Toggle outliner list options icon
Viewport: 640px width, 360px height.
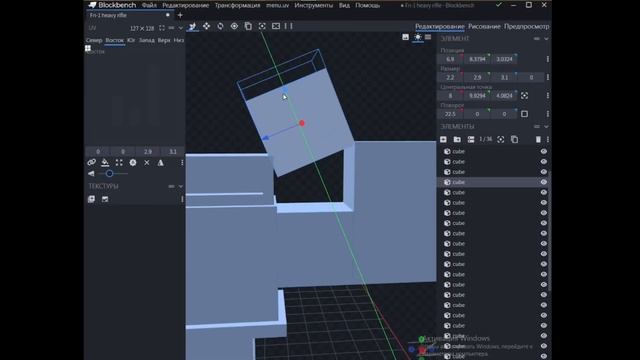pos(471,140)
